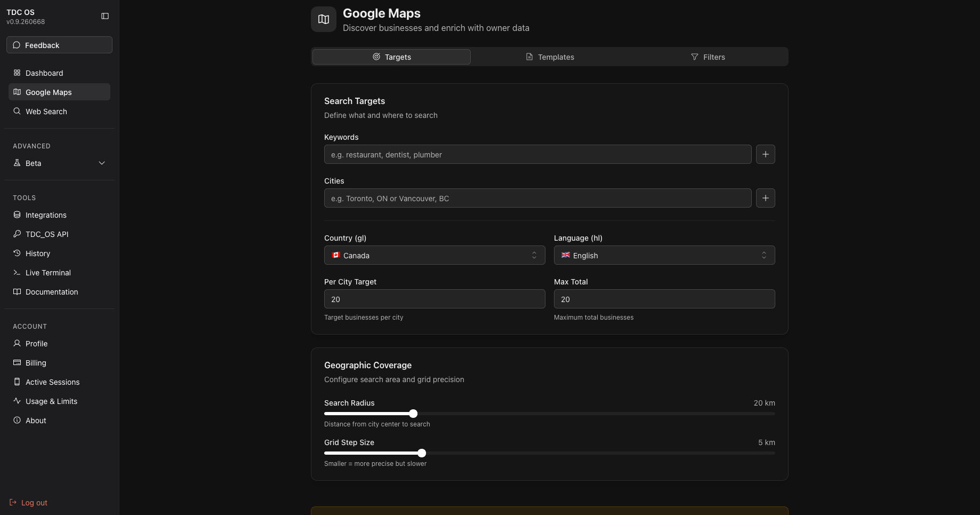Image resolution: width=980 pixels, height=515 pixels.
Task: Click the Log out link
Action: 29,503
